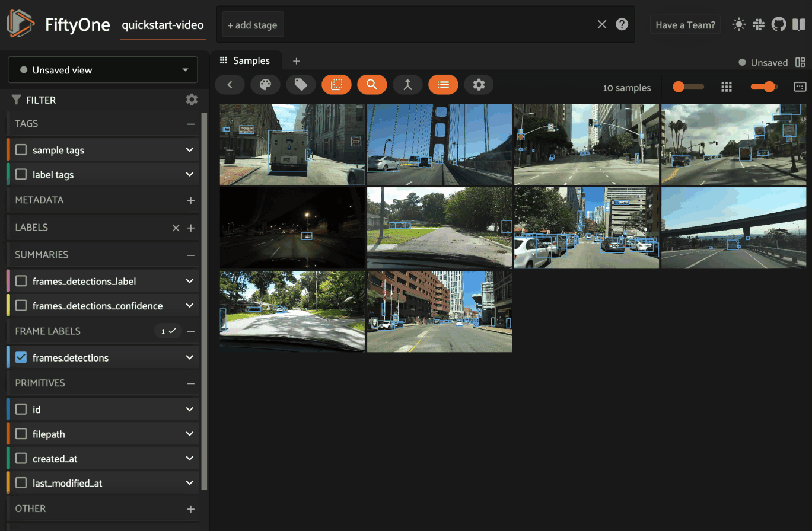812x531 pixels.
Task: Expand LABELS group with plus
Action: [x=190, y=228]
